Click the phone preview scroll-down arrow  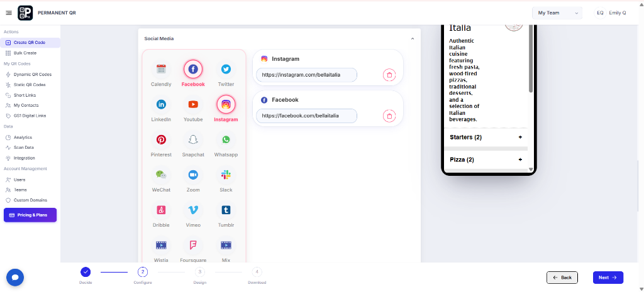[531, 170]
